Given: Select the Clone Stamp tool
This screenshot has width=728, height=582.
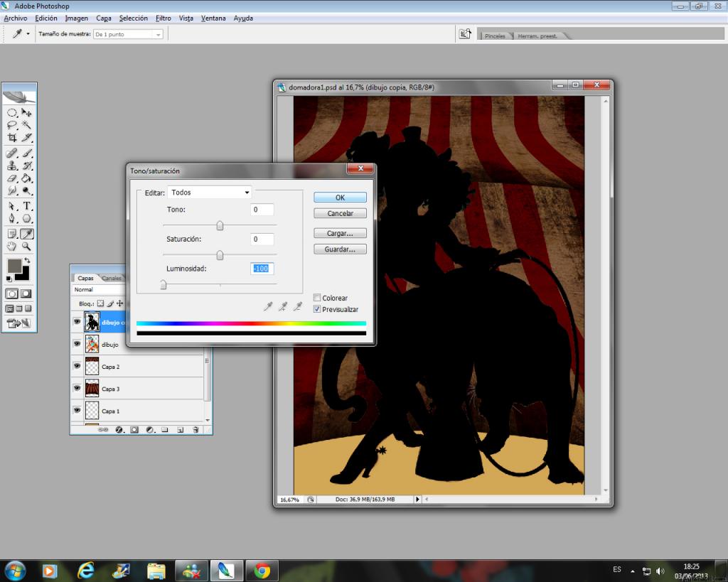Looking at the screenshot, I should point(12,166).
